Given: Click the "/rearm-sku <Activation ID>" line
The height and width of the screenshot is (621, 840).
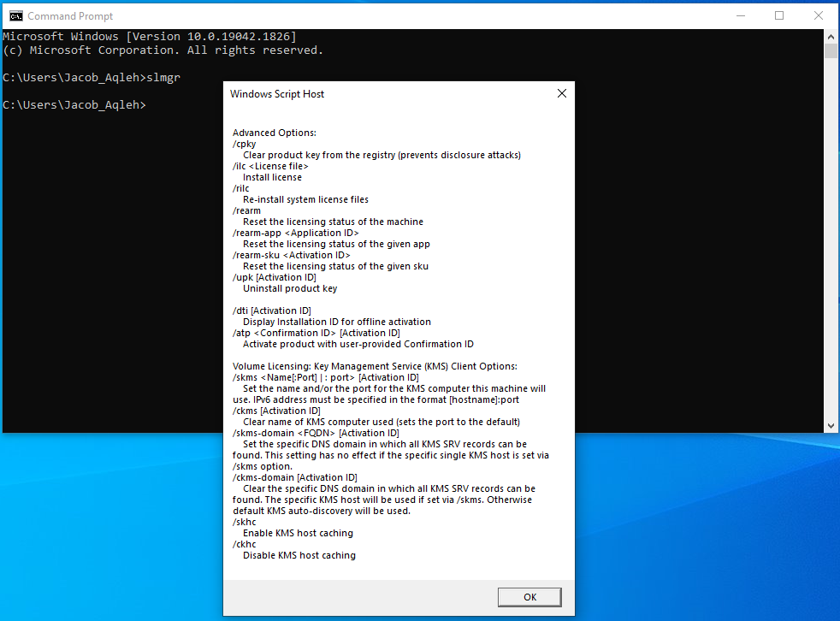Looking at the screenshot, I should 292,255.
